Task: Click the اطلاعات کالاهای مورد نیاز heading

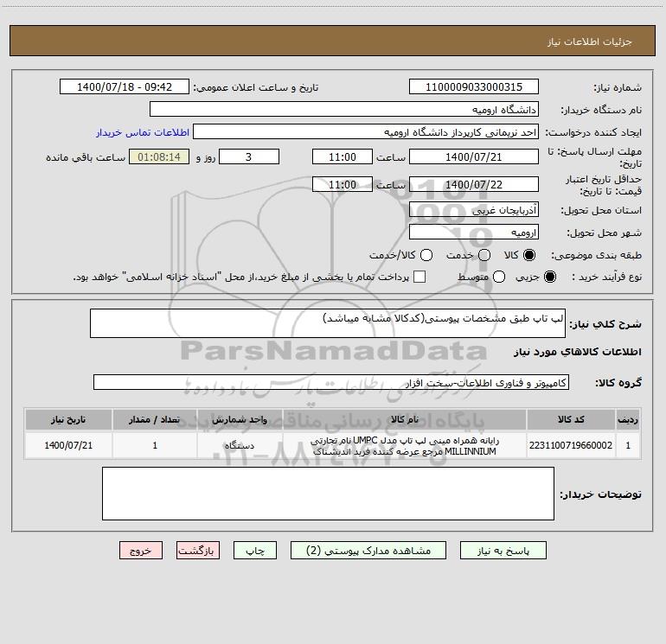Action: (x=578, y=352)
